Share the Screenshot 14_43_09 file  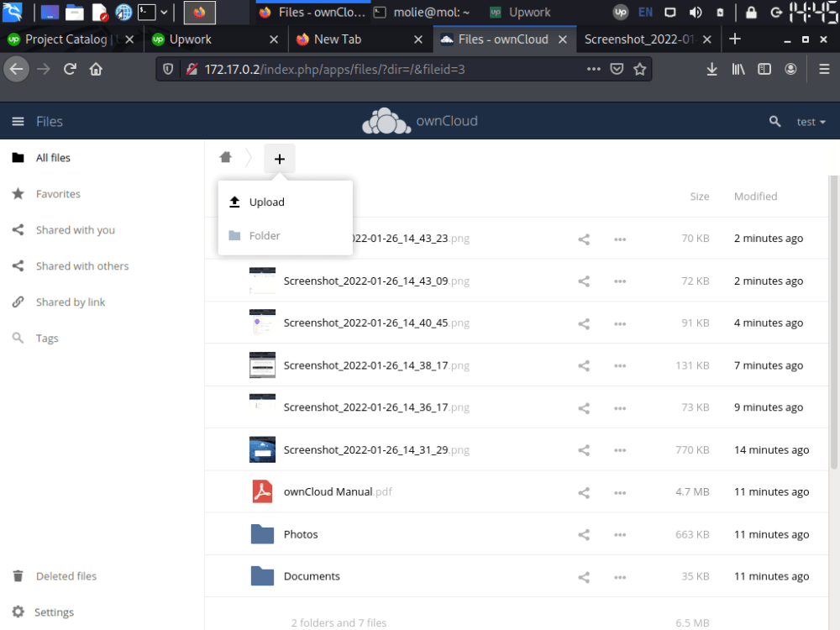pyautogui.click(x=584, y=281)
